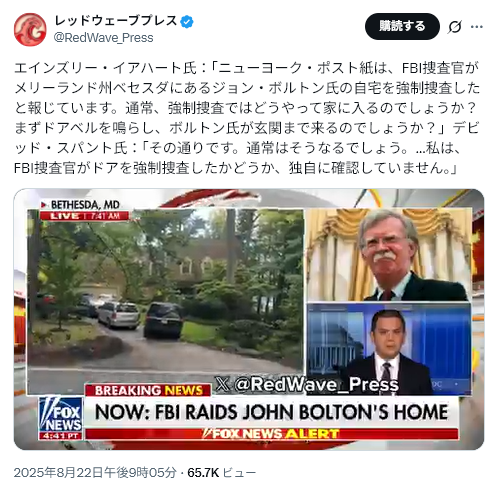Viewport: 497px width, 482px height.
Task: Open the post timestamp 2025年8月22日午後9時05分
Action: [95, 472]
